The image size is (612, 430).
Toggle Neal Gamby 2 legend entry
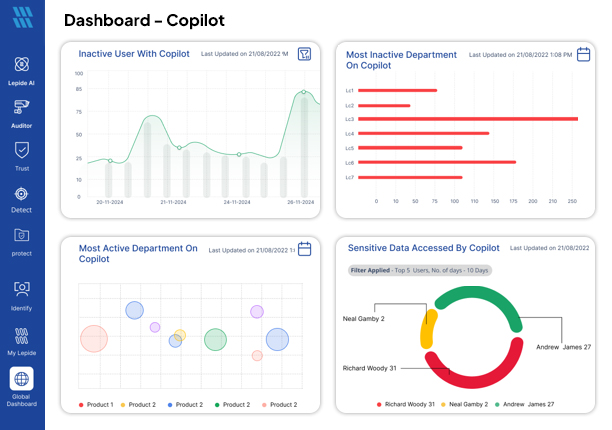point(469,404)
